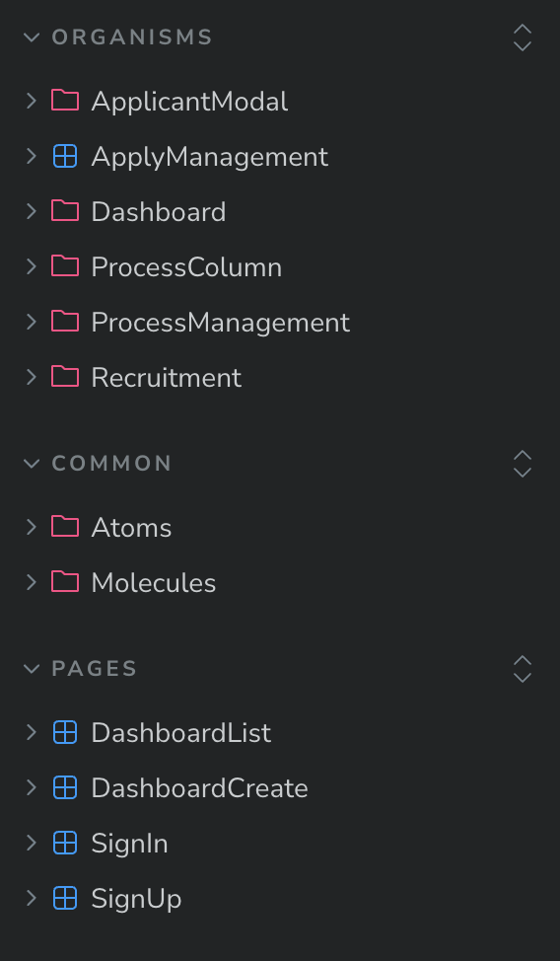Toggle expand-all arrows for ORGANISMS section
The width and height of the screenshot is (560, 961).
(522, 37)
